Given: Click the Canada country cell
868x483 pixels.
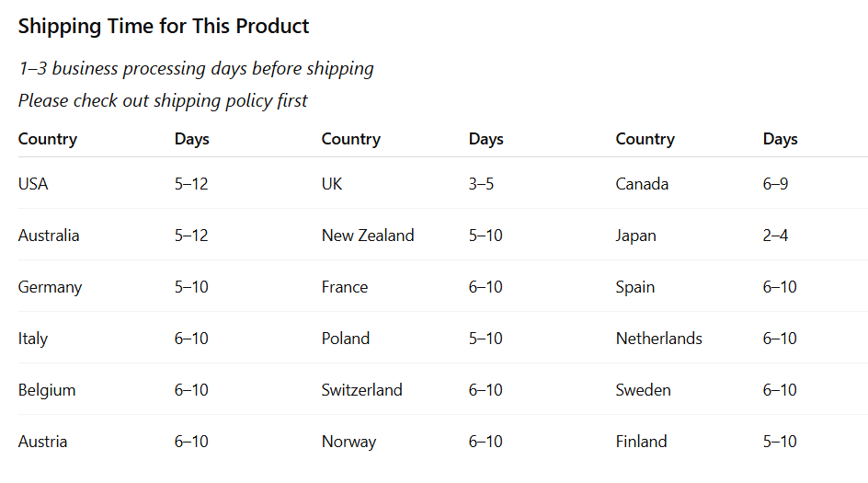Looking at the screenshot, I should pyautogui.click(x=642, y=184).
